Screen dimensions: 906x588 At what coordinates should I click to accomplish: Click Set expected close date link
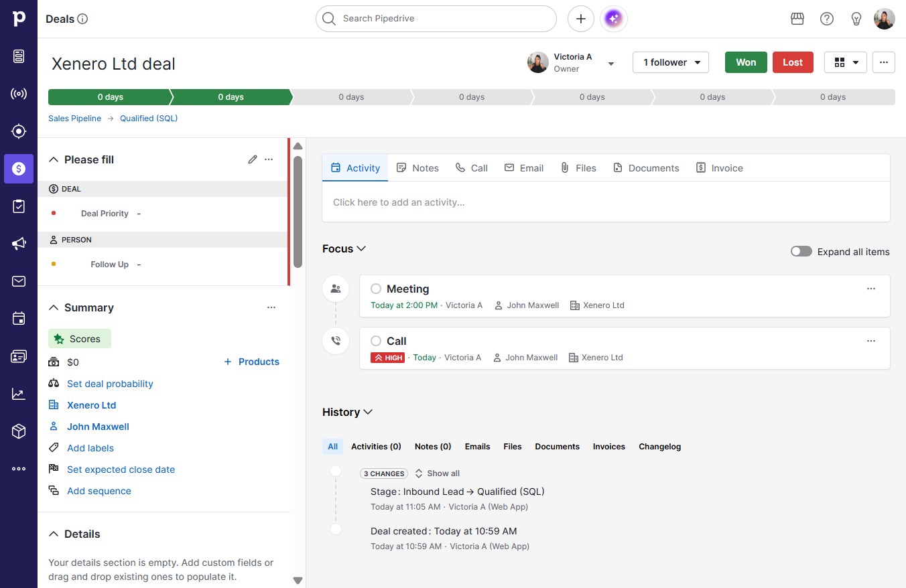pyautogui.click(x=121, y=469)
